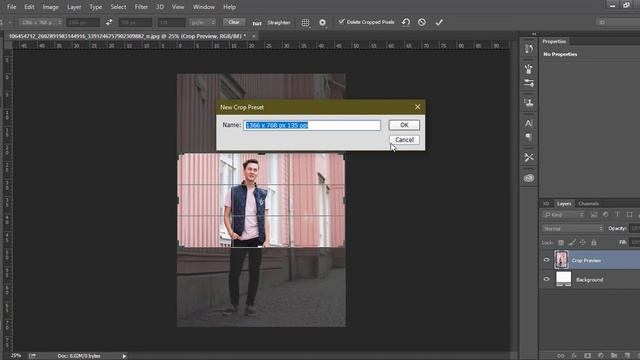Open the Edit menu

[29, 7]
